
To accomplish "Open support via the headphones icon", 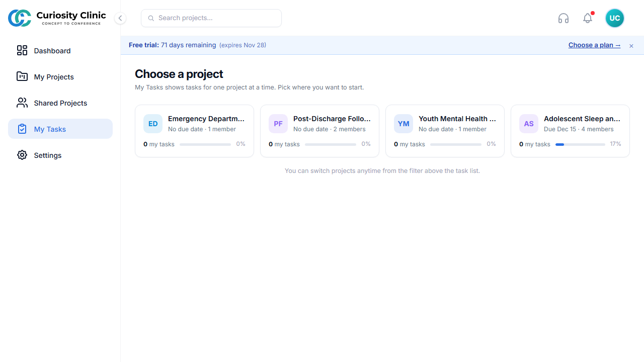I will pos(563,18).
